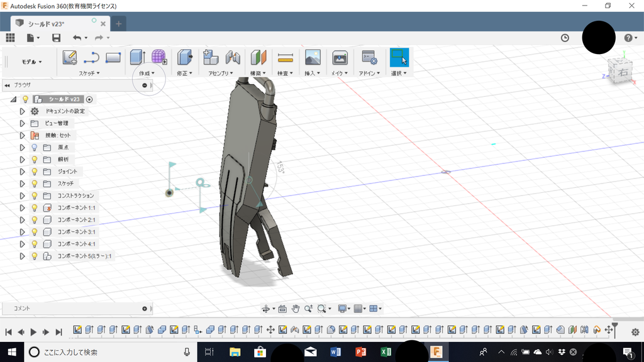Activate the Select tool
This screenshot has width=644, height=362.
399,57
